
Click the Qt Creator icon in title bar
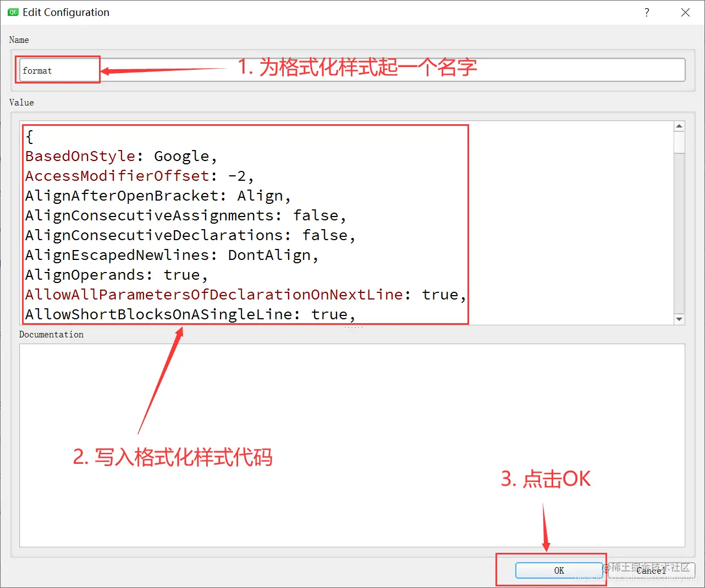[13, 12]
